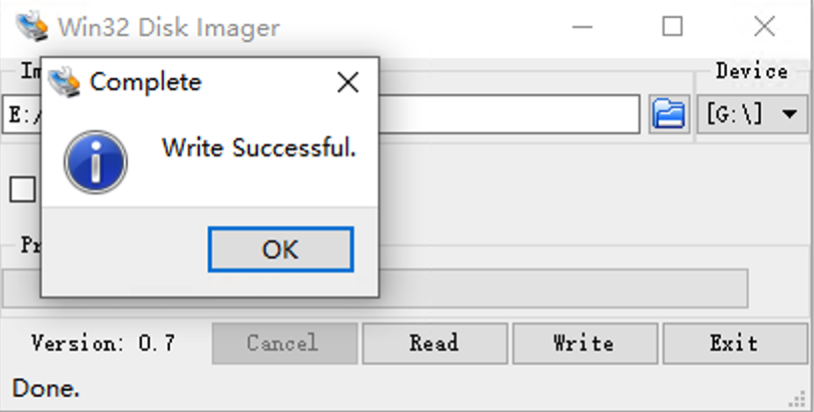Click the Win32 Disk Imager title icon

(31, 27)
